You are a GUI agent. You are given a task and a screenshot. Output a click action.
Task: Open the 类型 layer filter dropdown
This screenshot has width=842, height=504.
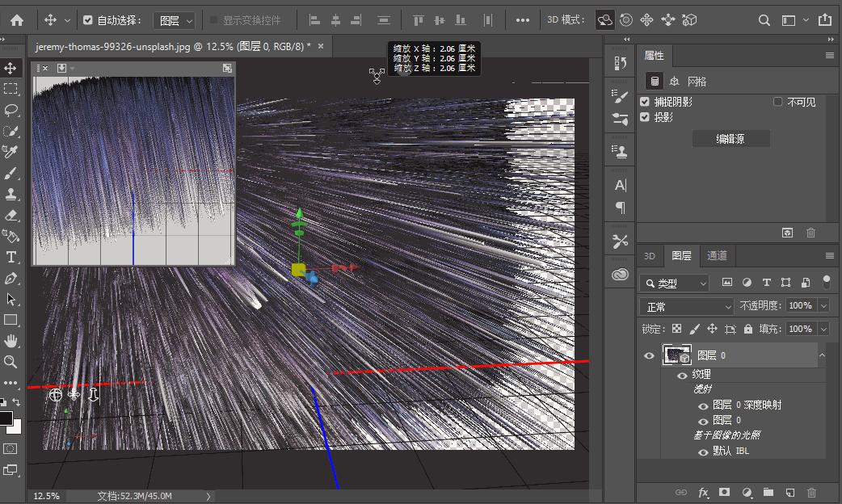coord(675,283)
